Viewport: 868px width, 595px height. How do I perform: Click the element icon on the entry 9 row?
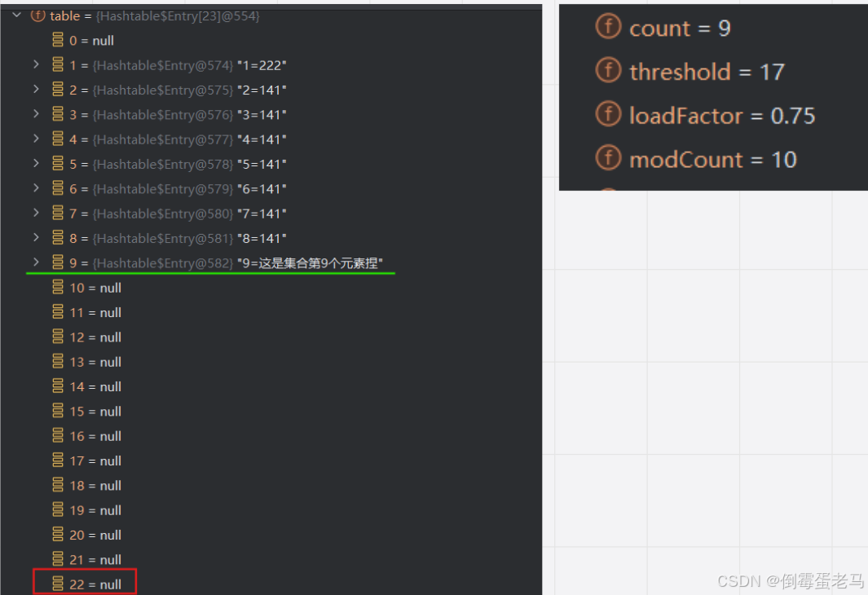(x=56, y=262)
